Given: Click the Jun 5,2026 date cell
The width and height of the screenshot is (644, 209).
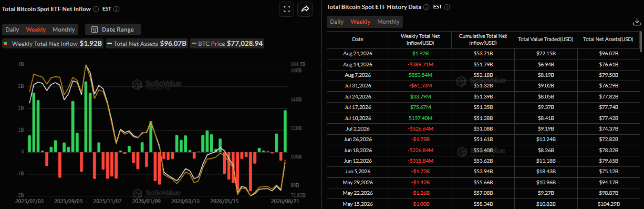Looking at the screenshot, I should [357, 172].
